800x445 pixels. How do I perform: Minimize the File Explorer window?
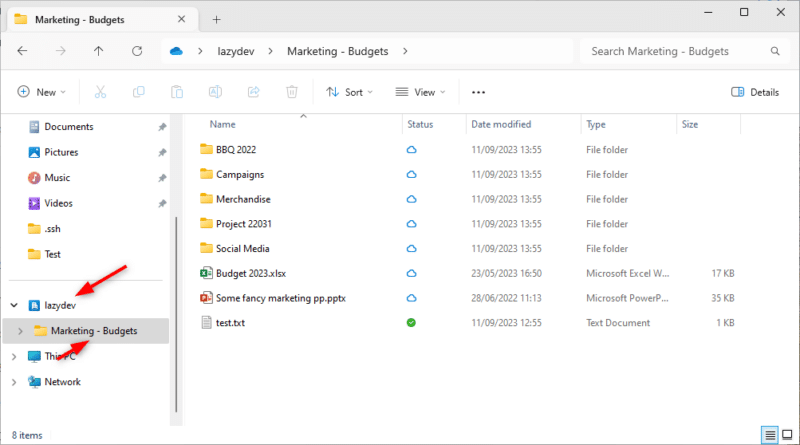click(708, 12)
